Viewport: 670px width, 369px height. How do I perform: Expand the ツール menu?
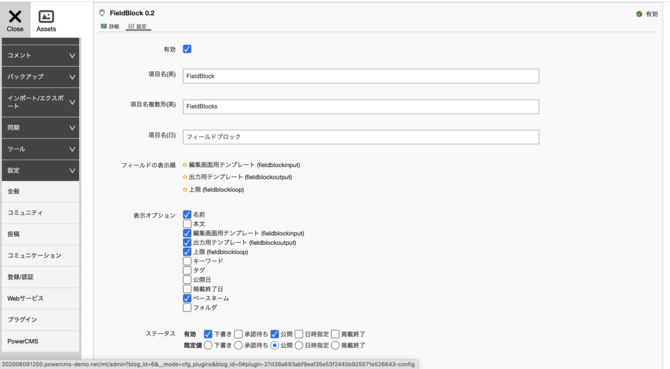[41, 149]
